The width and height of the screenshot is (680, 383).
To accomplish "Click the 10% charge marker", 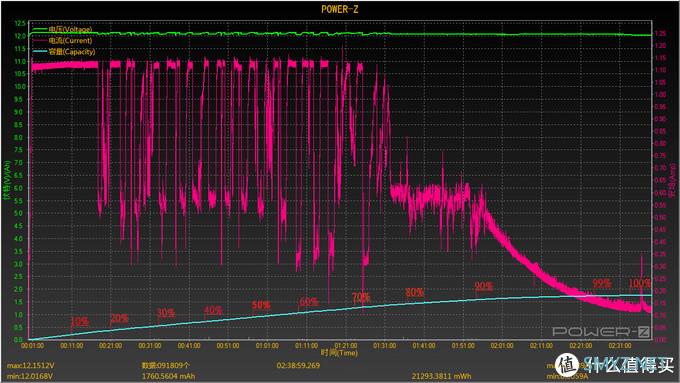I will pyautogui.click(x=79, y=321).
